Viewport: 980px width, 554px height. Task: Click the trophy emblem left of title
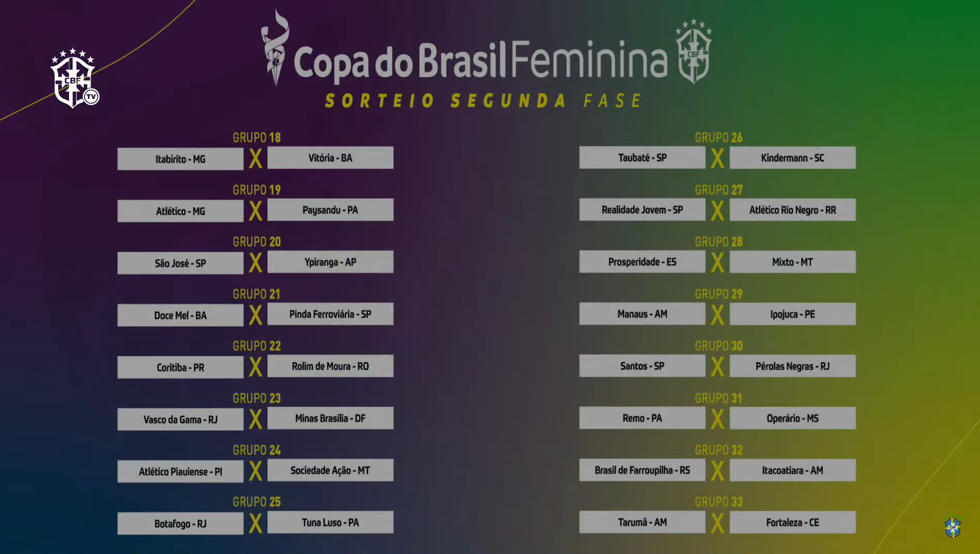(x=275, y=47)
